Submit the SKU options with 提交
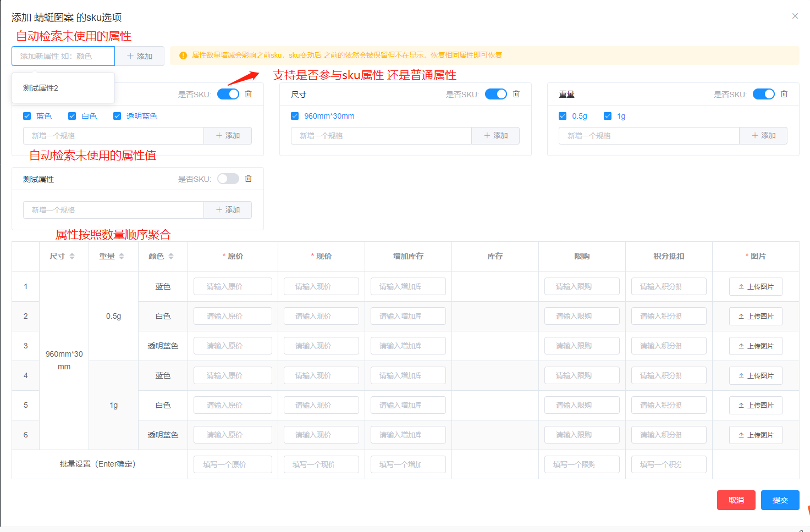This screenshot has height=532, width=810. tap(780, 500)
